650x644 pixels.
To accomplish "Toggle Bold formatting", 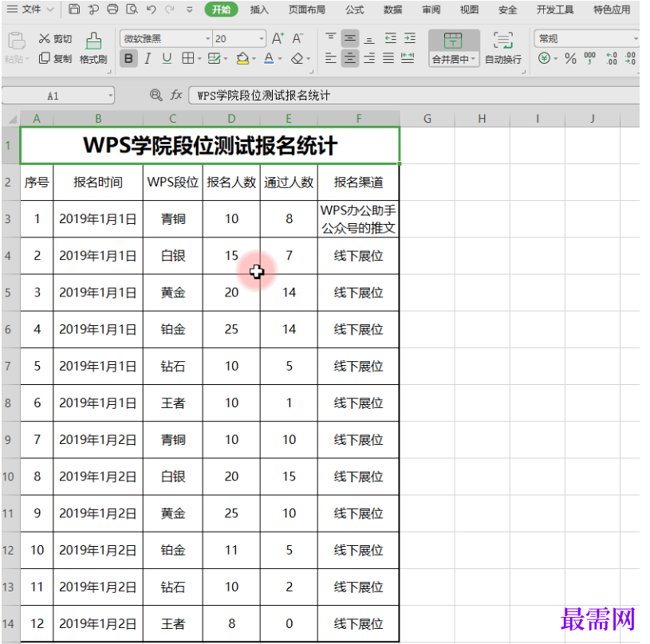I will tap(128, 58).
